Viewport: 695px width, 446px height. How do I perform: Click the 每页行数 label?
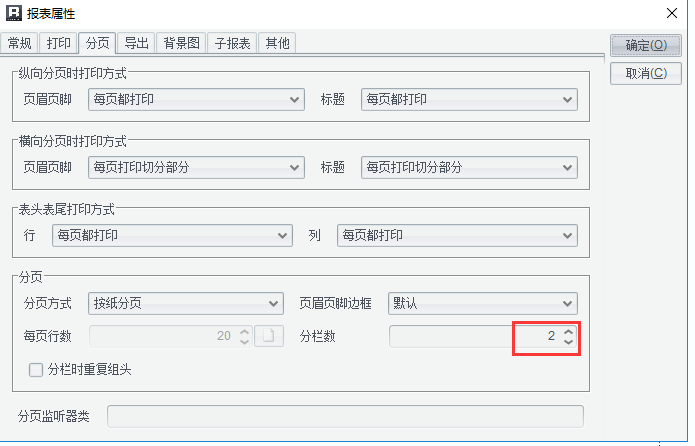(47, 336)
